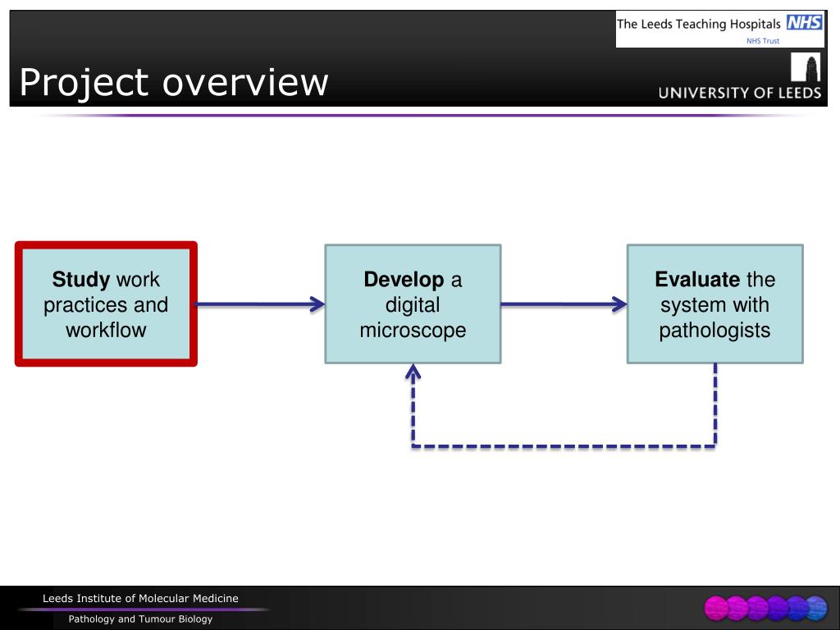Click the 'Project overview' slide title
Screen dimensions: 840x630
click(x=174, y=83)
